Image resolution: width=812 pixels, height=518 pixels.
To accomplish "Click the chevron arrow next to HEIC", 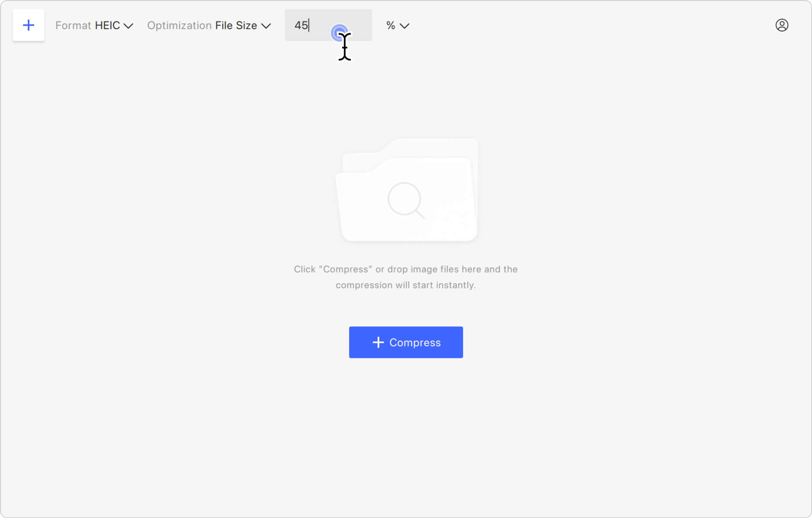I will click(x=129, y=26).
